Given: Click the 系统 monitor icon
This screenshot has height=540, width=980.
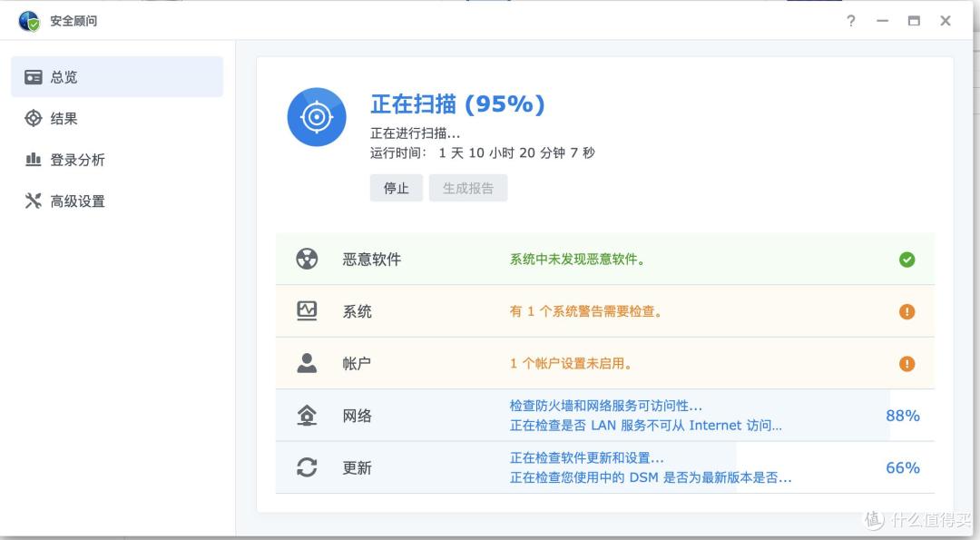Looking at the screenshot, I should point(307,310).
